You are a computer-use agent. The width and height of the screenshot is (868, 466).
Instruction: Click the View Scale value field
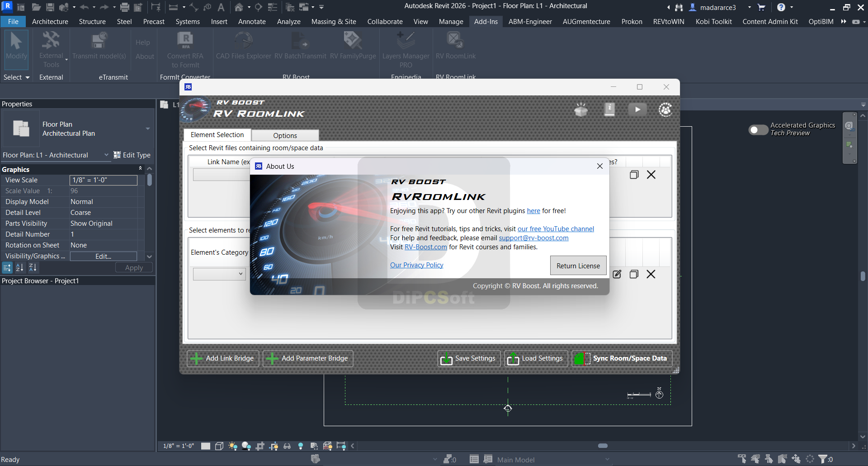(104, 180)
